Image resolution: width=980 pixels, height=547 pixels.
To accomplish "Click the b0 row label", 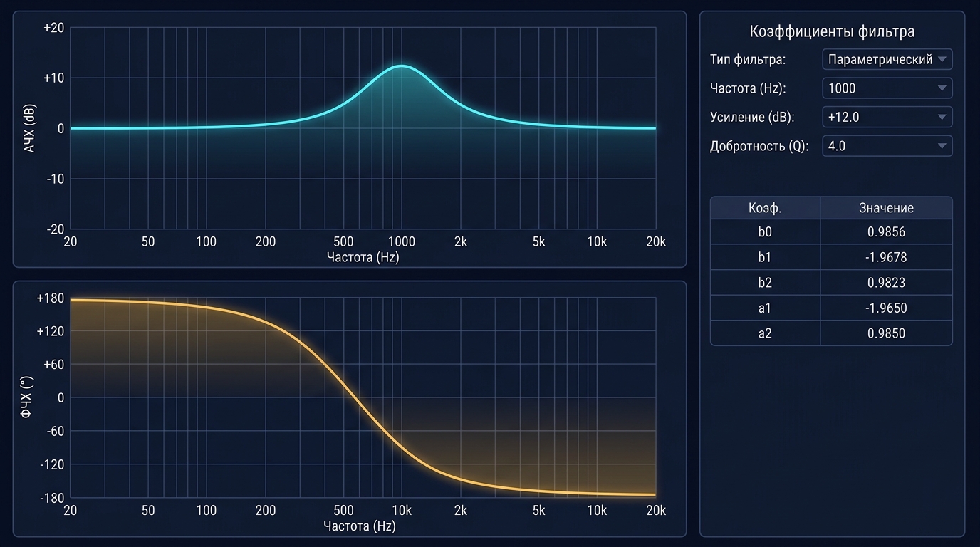I will click(x=765, y=231).
